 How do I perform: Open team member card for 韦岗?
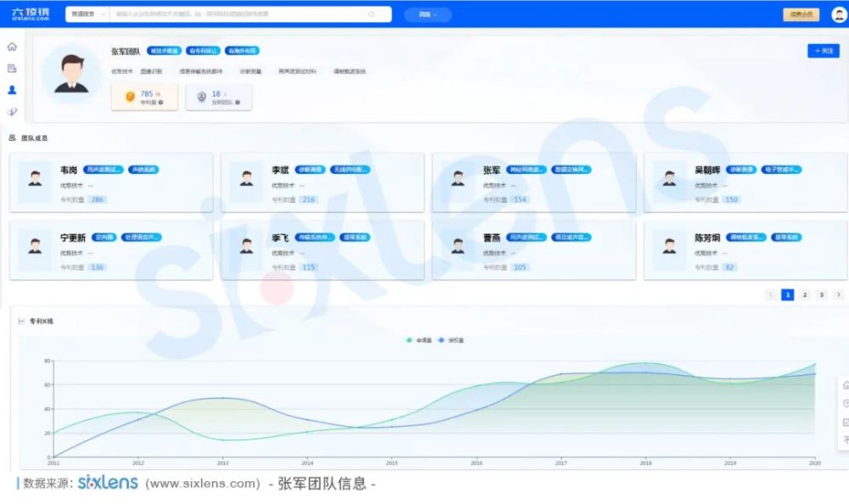[111, 182]
